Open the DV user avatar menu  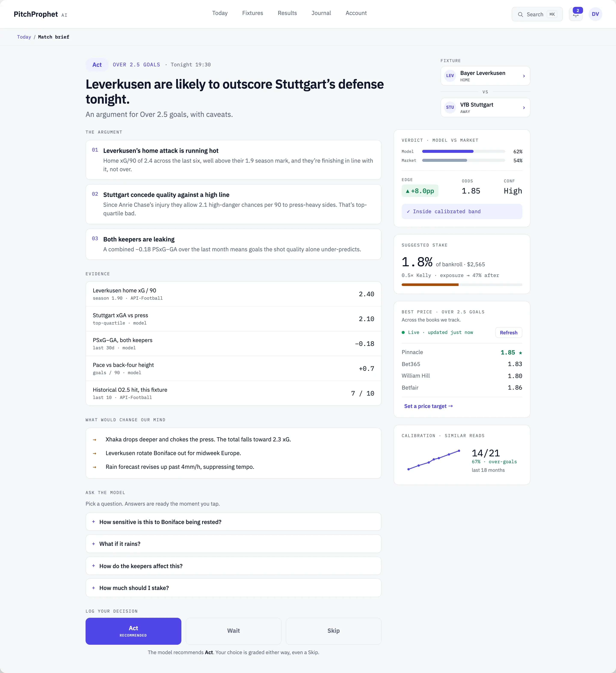pyautogui.click(x=595, y=14)
